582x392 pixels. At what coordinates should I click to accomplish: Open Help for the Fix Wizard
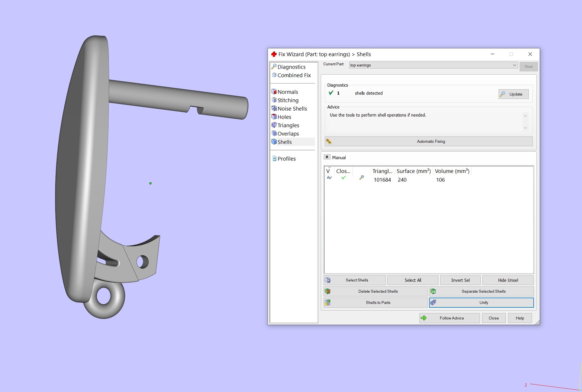click(x=520, y=318)
